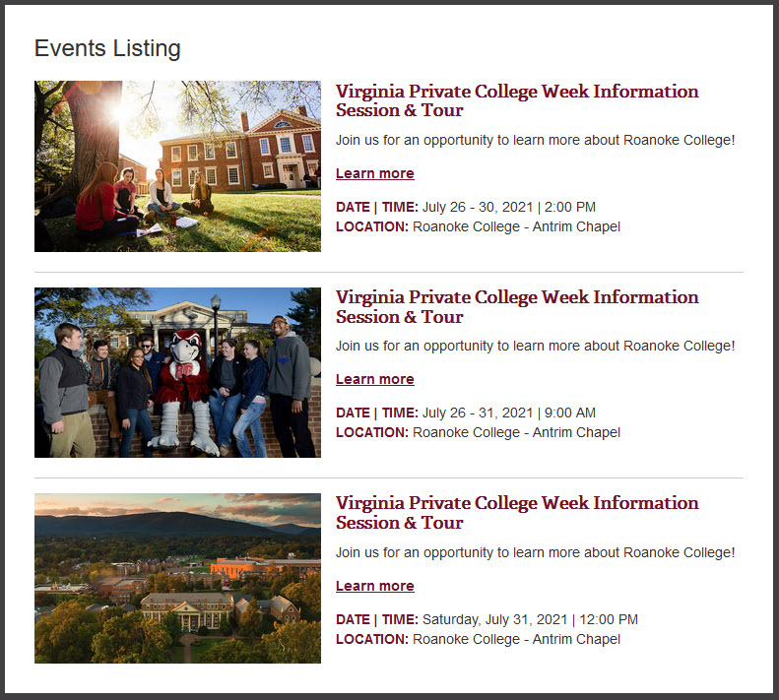The height and width of the screenshot is (700, 779).
Task: Open the students sitting on lawn photo
Action: point(177,166)
